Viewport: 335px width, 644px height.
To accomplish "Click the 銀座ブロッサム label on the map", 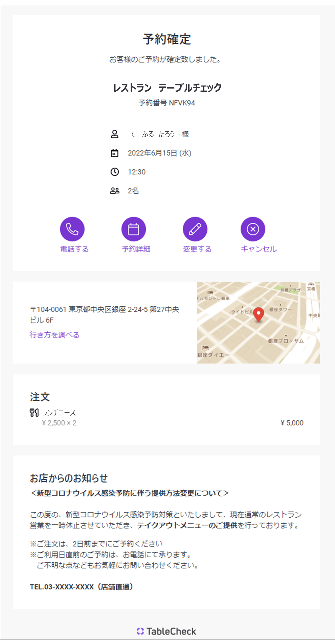I will click(286, 341).
